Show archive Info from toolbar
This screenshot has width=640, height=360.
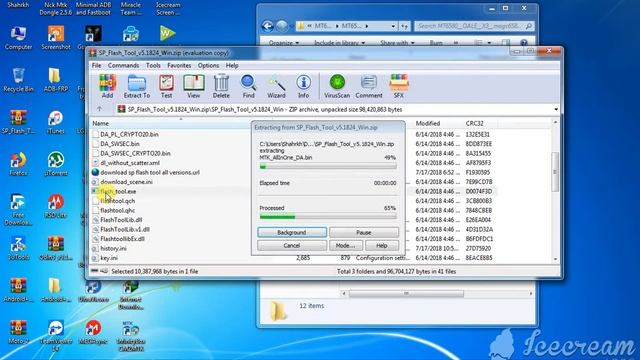tap(303, 86)
